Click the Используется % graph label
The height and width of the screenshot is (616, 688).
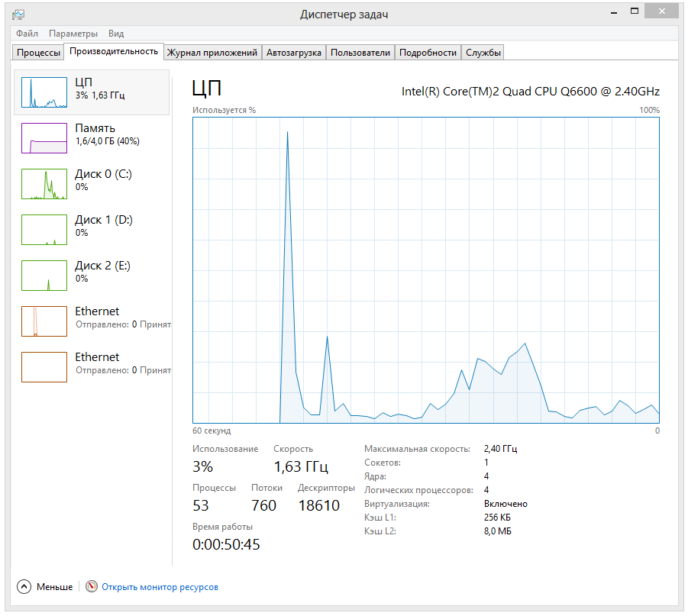click(x=224, y=110)
